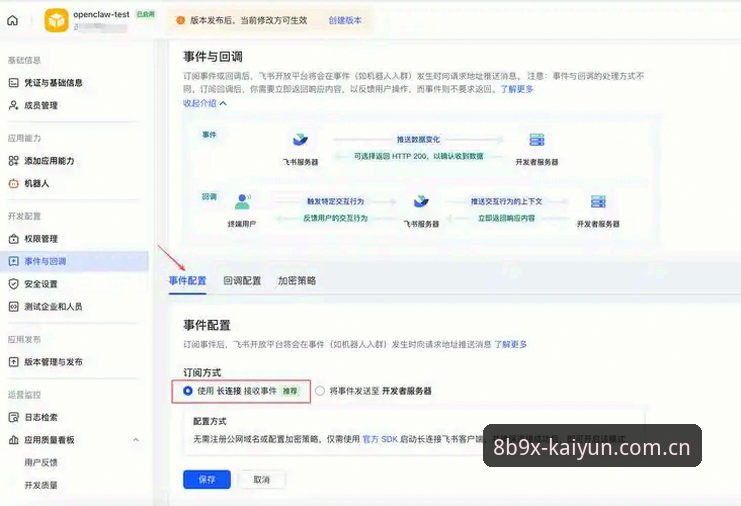
Task: Click the 取消 button
Action: 261,480
